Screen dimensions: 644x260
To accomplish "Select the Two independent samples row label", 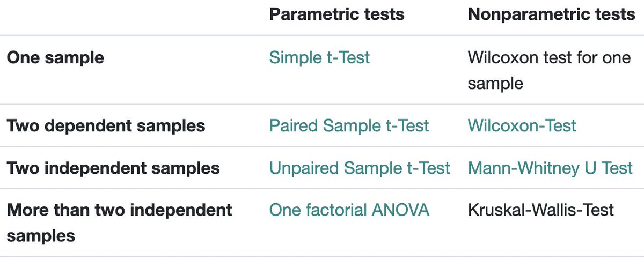I will click(113, 168).
